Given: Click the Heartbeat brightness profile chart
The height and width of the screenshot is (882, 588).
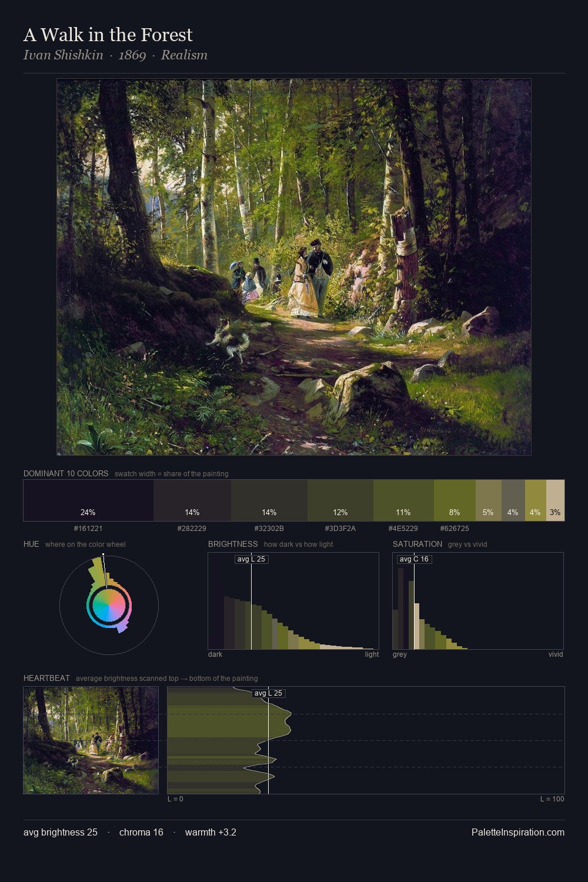Looking at the screenshot, I should click(x=366, y=740).
